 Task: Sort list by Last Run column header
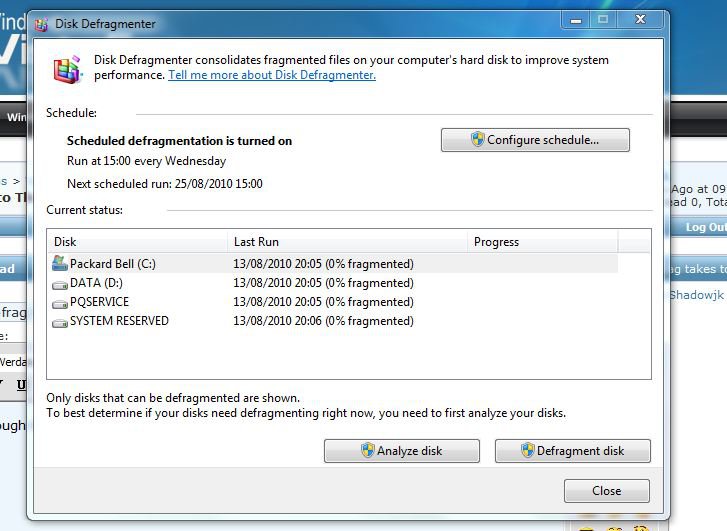[347, 242]
